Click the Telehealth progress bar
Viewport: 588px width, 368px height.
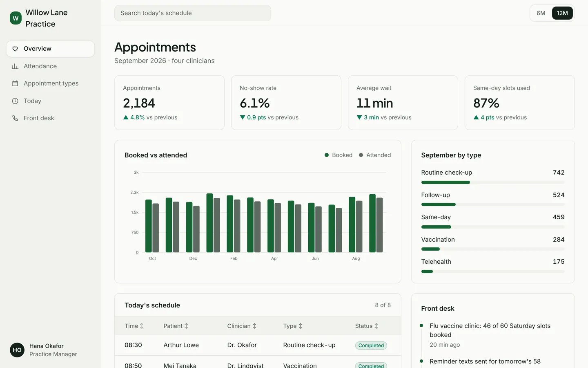493,272
